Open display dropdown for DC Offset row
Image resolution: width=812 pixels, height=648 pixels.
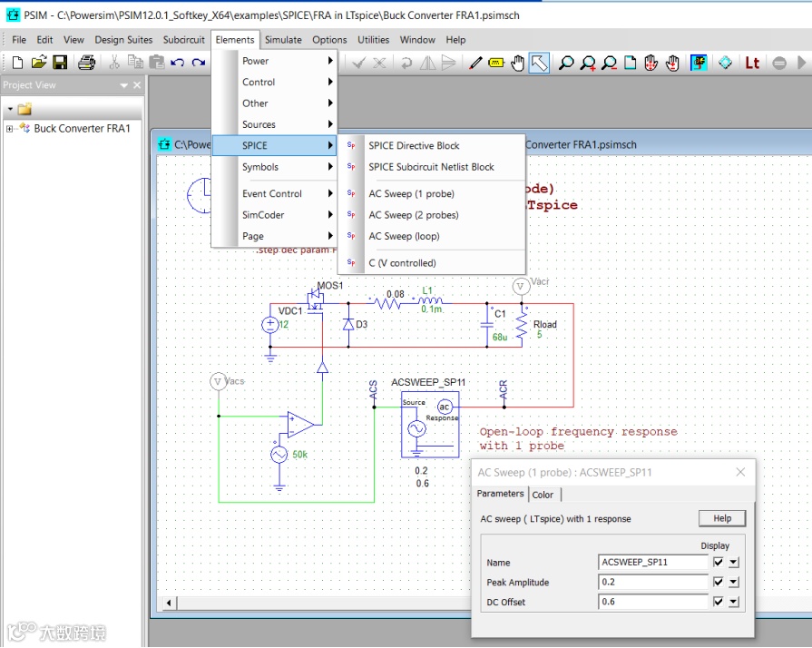733,602
